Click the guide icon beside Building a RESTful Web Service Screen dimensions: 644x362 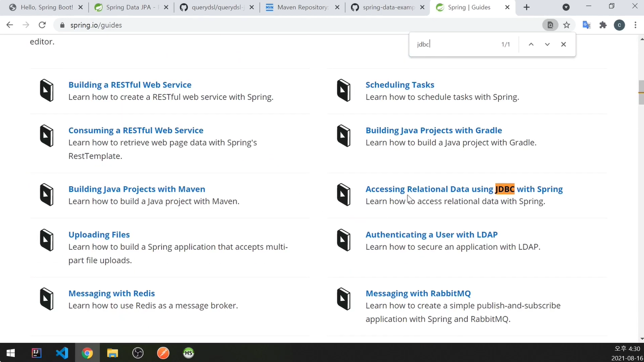click(47, 91)
